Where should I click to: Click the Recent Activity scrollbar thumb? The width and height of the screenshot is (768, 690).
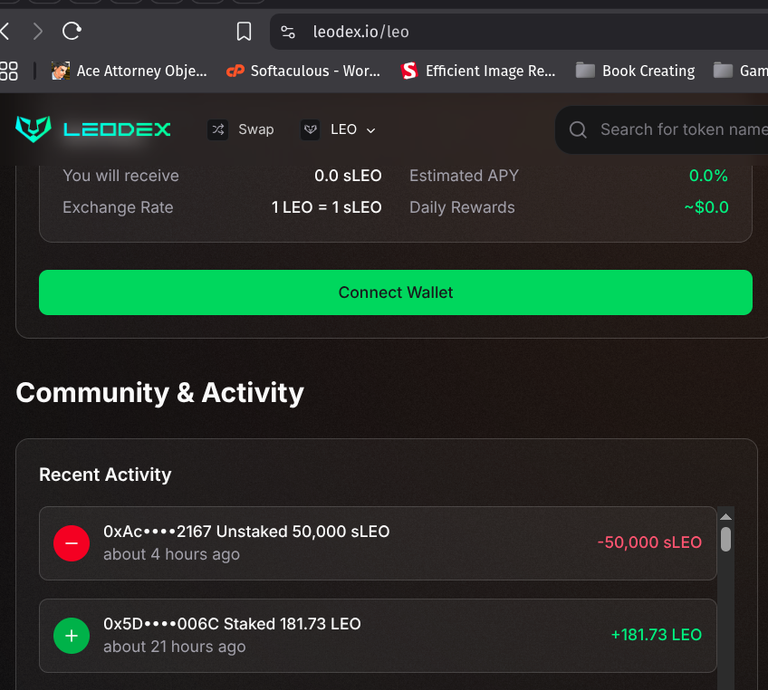[x=726, y=539]
